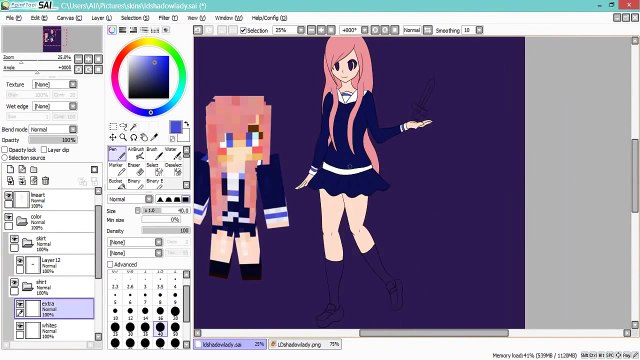This screenshot has height=360, width=640.
Task: Select brush size 16 preset
Action: click(x=160, y=313)
